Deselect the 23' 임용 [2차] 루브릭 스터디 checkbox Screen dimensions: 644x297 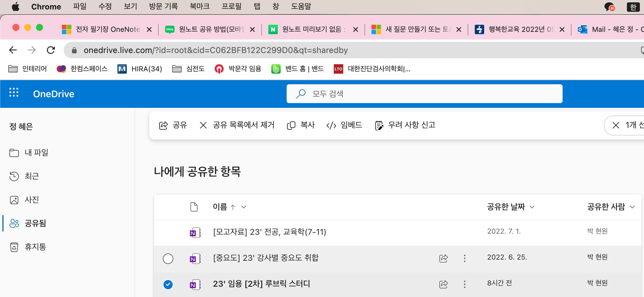[x=168, y=285]
